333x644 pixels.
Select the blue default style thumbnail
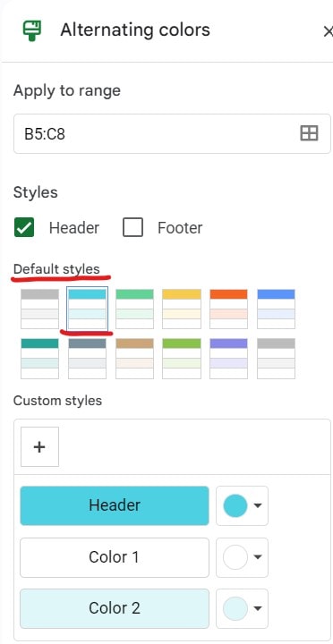pos(276,309)
